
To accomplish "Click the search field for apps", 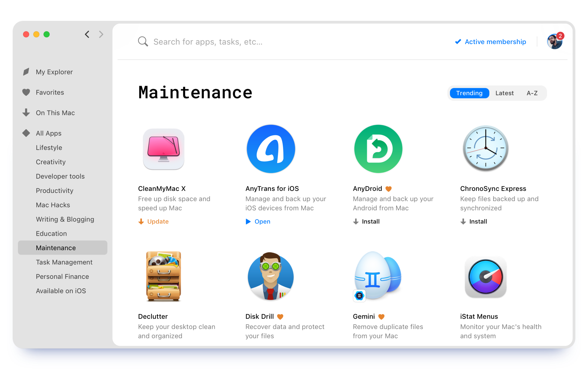I will pyautogui.click(x=208, y=42).
